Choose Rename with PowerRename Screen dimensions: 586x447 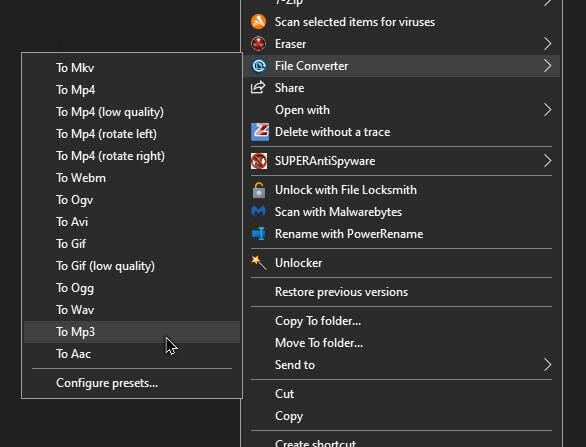[x=402, y=234]
